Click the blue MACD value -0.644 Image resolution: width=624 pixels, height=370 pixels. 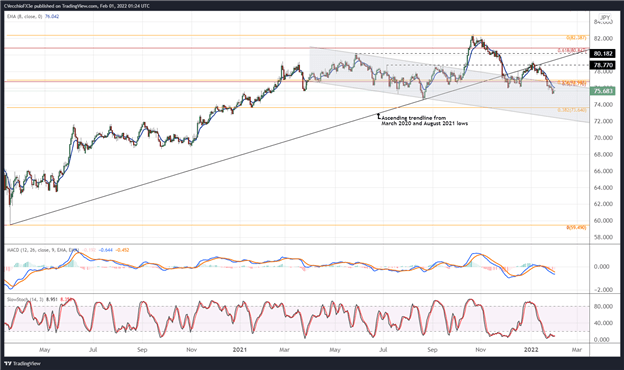106,250
